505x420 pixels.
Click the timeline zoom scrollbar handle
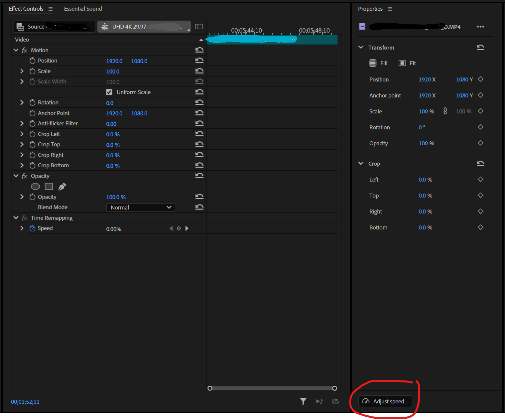coord(210,388)
